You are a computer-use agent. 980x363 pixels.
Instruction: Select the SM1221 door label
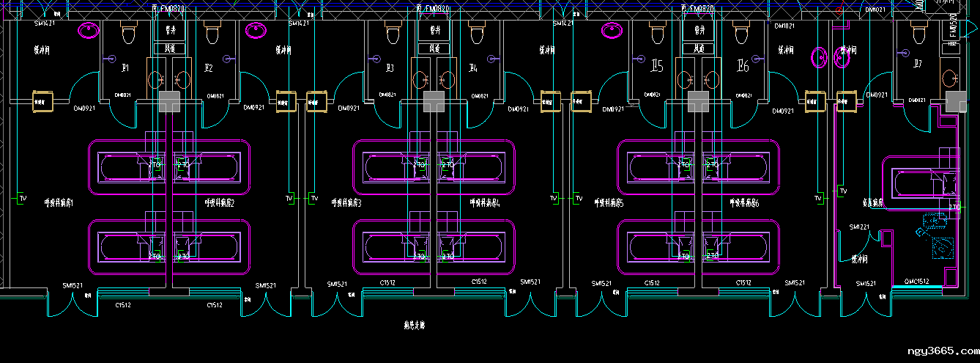click(x=859, y=227)
